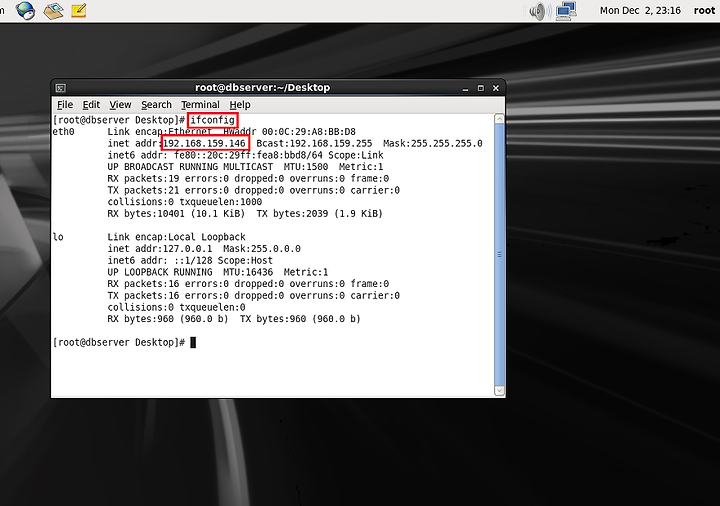Click the UP LOOPBACK RUNNING text
Viewport: 720px width, 506px height.
(160, 272)
